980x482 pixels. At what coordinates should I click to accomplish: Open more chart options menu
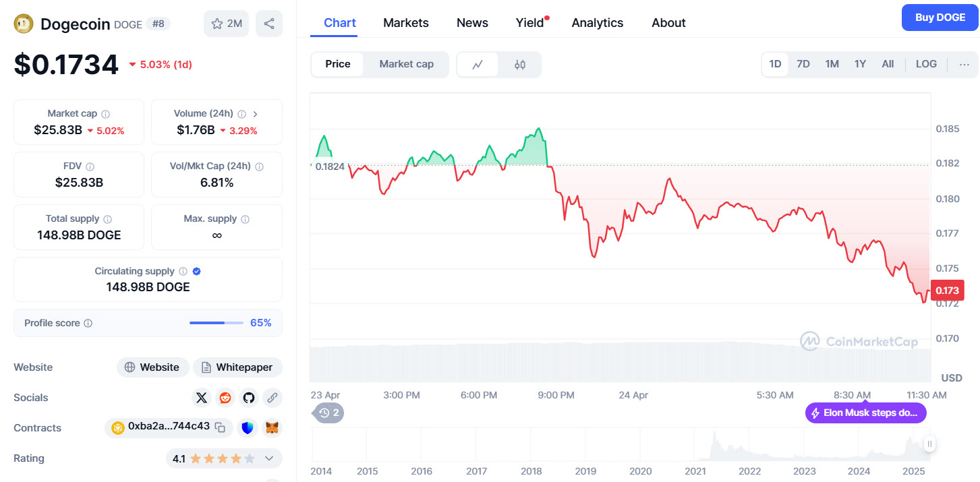coord(964,64)
